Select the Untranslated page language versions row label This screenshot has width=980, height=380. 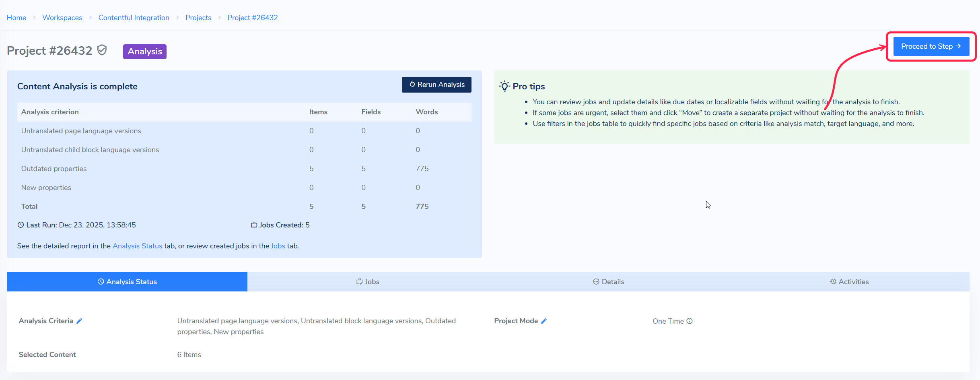[81, 131]
